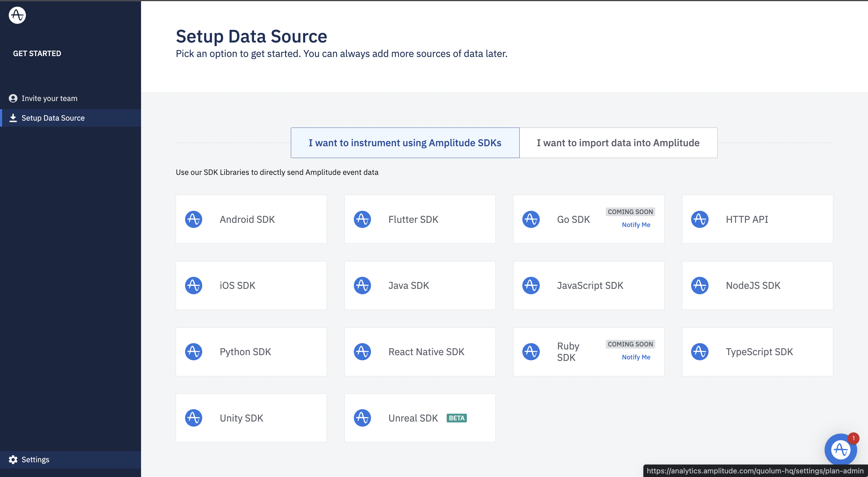Select the instrument using Amplitude SDKs tab
Image resolution: width=868 pixels, height=477 pixels.
click(x=405, y=143)
